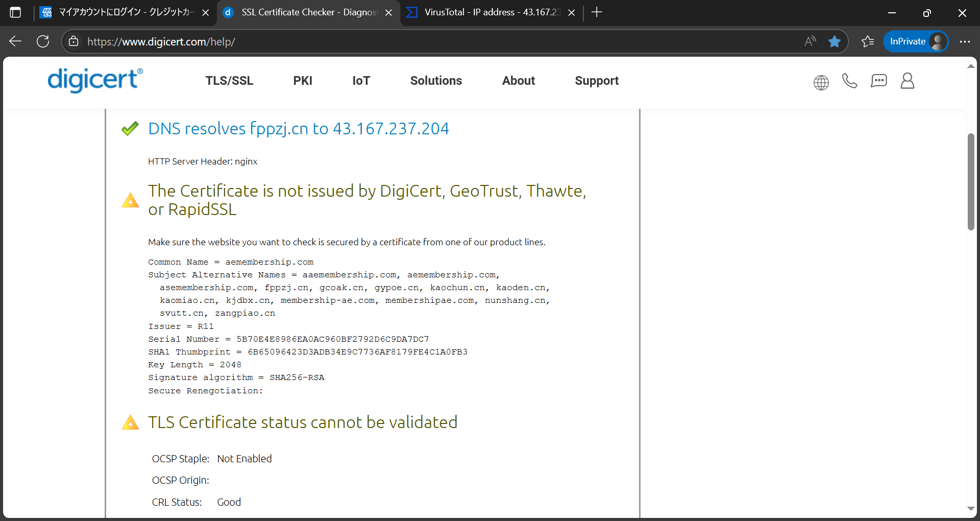Click the green checkmark icon
Viewport: 980px width, 521px height.
pyautogui.click(x=130, y=128)
